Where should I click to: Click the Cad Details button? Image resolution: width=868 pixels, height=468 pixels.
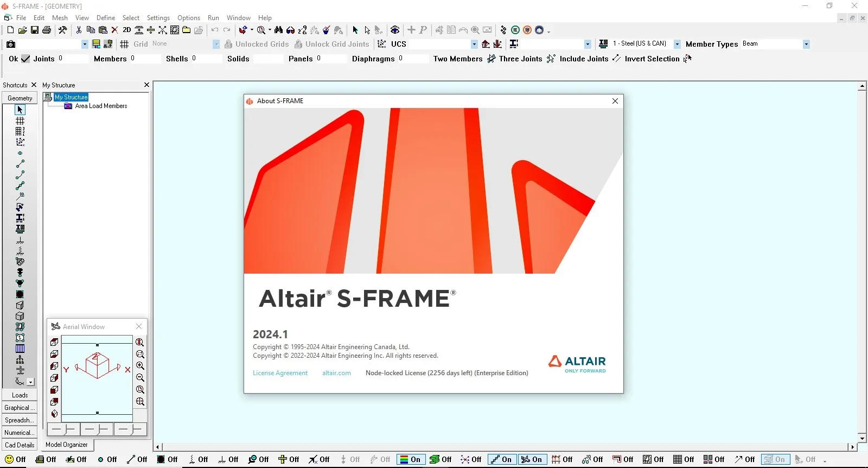[x=20, y=445]
